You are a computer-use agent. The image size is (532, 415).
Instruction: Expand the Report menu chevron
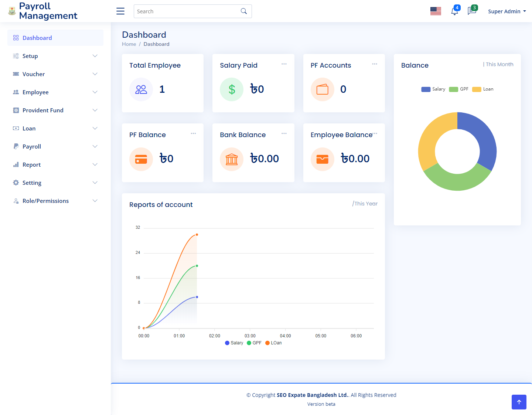click(x=95, y=164)
